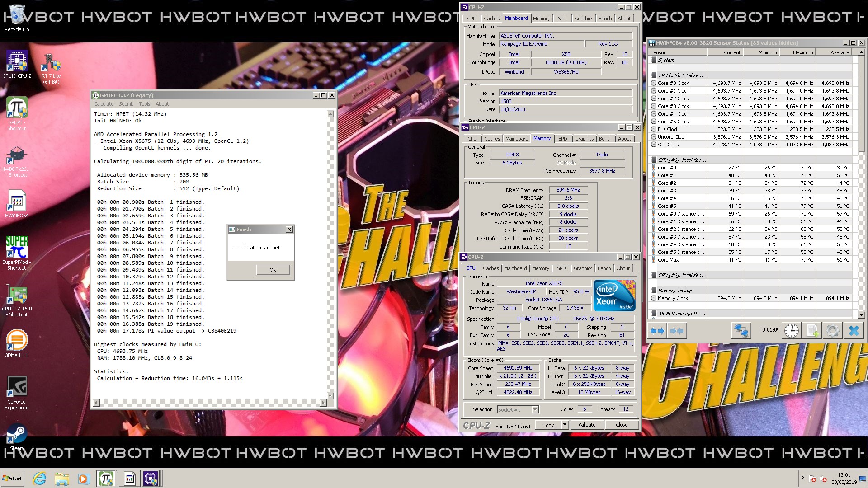Open the Submit menu in GPUPI
The width and height of the screenshot is (868, 488).
point(126,104)
